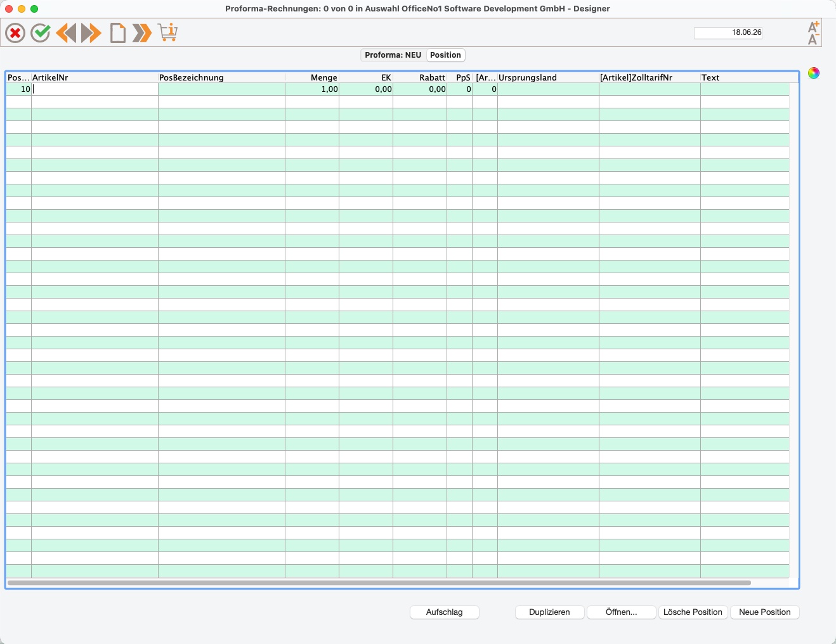
Task: Select the Menge cell showing 1,00
Action: 312,89
